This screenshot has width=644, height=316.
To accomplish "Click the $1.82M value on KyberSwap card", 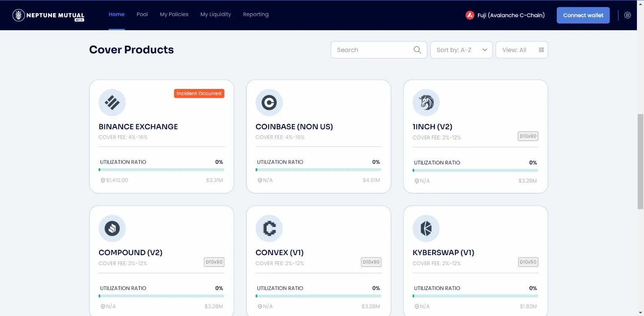I will [528, 306].
